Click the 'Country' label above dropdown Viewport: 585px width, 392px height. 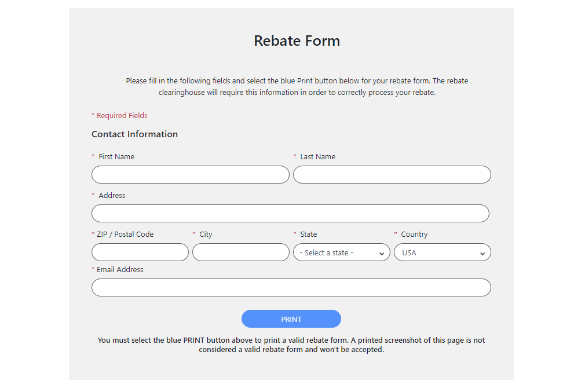click(414, 235)
